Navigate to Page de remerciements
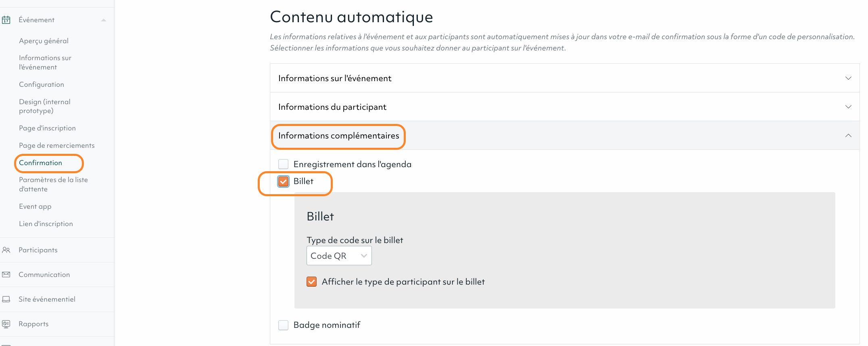 click(56, 145)
